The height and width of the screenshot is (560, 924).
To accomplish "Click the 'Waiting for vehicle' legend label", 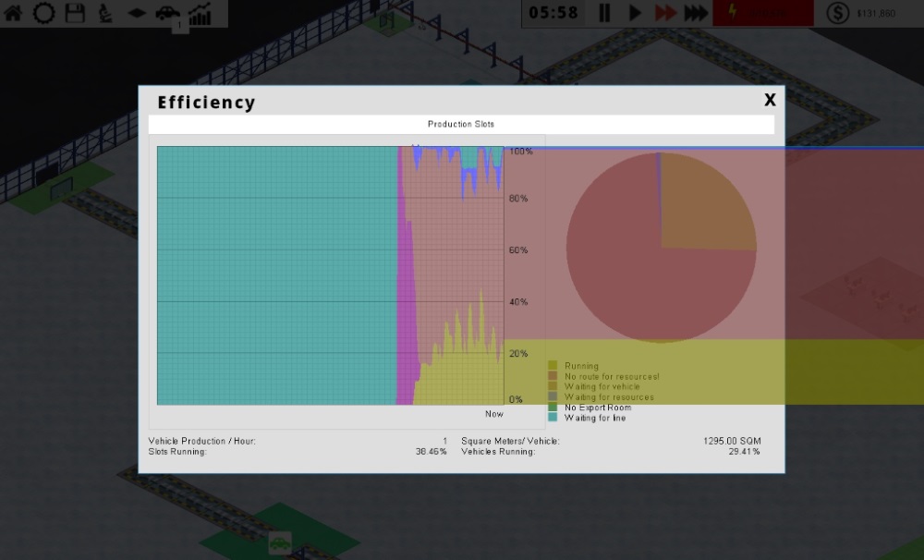I will click(x=602, y=386).
